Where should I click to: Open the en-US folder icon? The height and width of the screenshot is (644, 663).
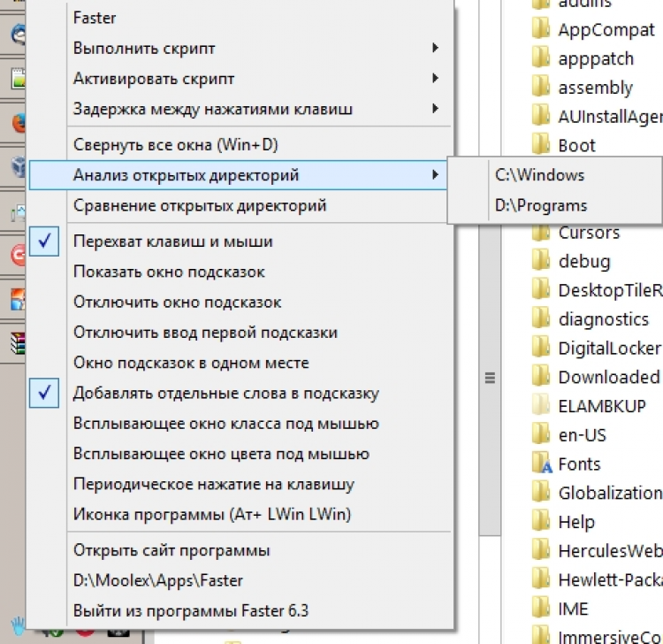541,434
